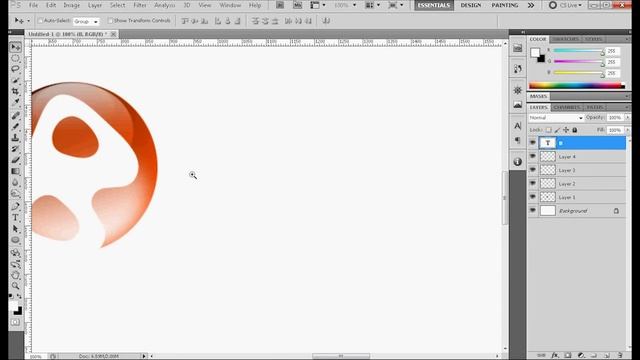Switch to the Swatches tab
The image size is (640, 360).
566,39
